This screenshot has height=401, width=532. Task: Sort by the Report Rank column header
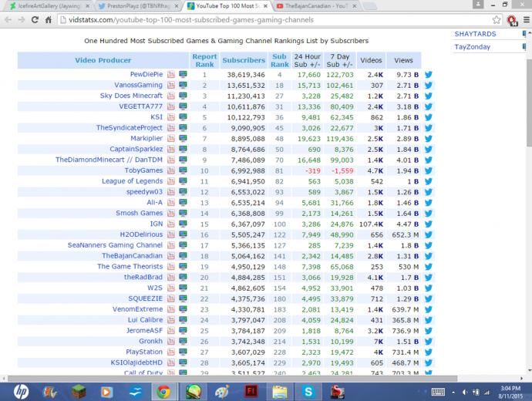click(204, 60)
